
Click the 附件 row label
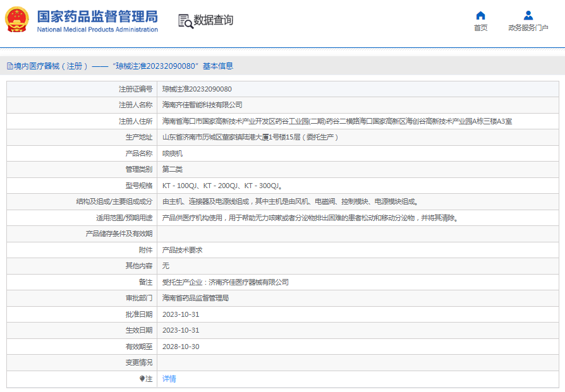click(145, 250)
